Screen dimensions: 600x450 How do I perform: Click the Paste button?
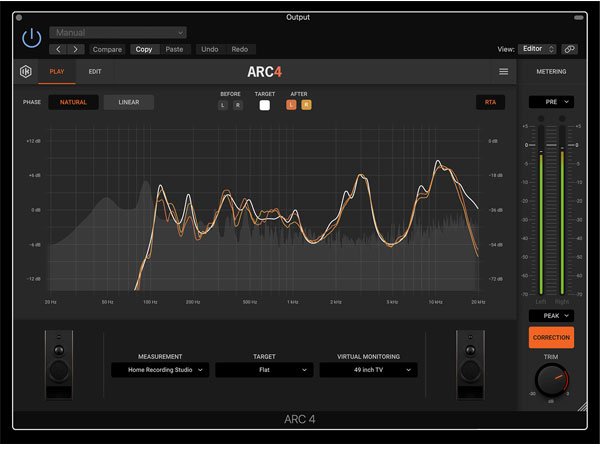[x=174, y=49]
